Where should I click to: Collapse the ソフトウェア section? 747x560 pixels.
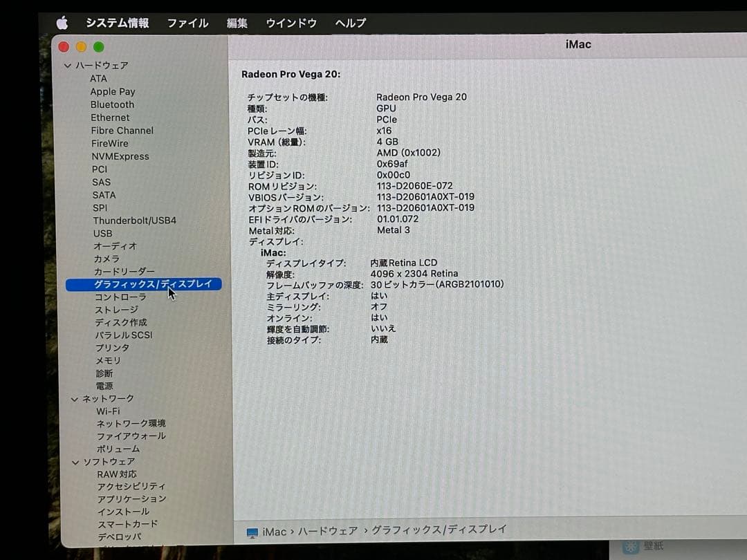75,461
